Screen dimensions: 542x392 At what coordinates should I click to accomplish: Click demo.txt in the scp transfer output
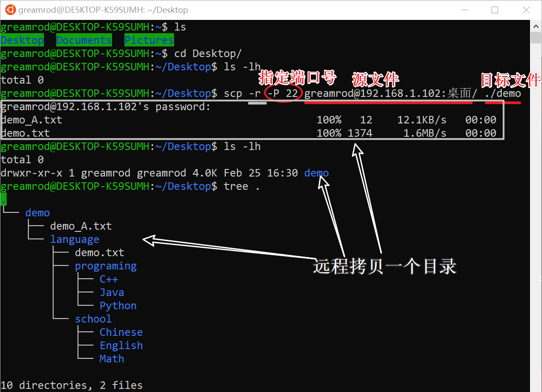click(x=25, y=133)
